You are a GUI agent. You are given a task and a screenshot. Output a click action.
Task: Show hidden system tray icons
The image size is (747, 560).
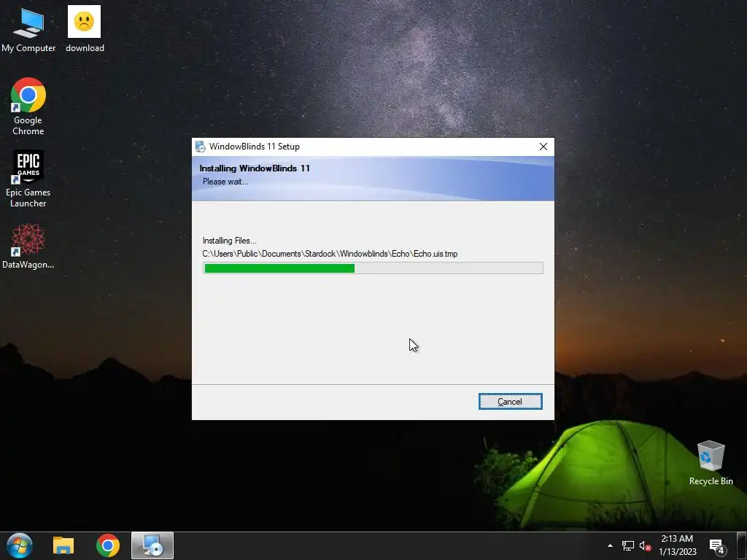pos(610,545)
